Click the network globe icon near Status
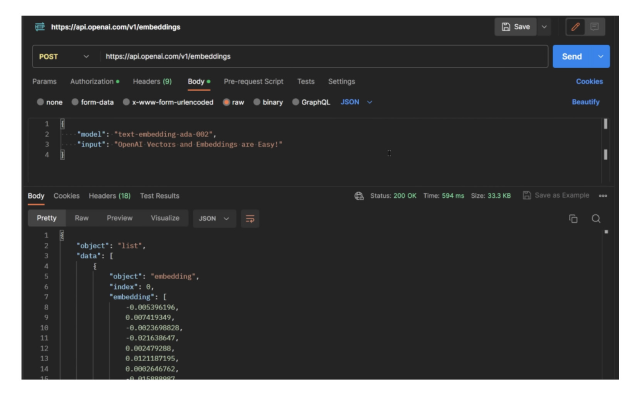 359,196
